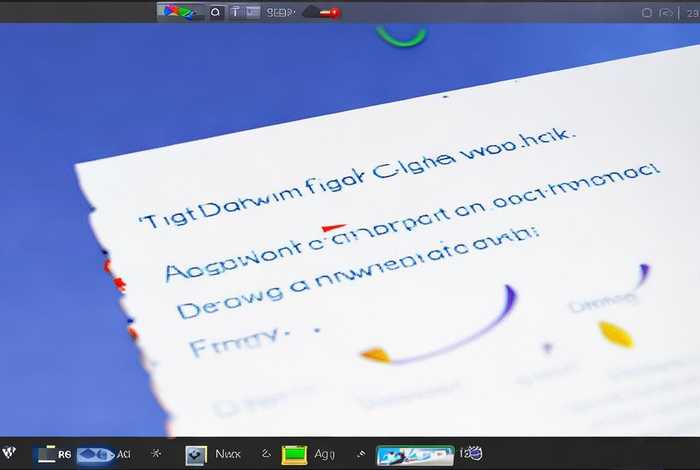Click the yellow leaf shape near Frnay
The height and width of the screenshot is (470, 700).
pyautogui.click(x=375, y=354)
